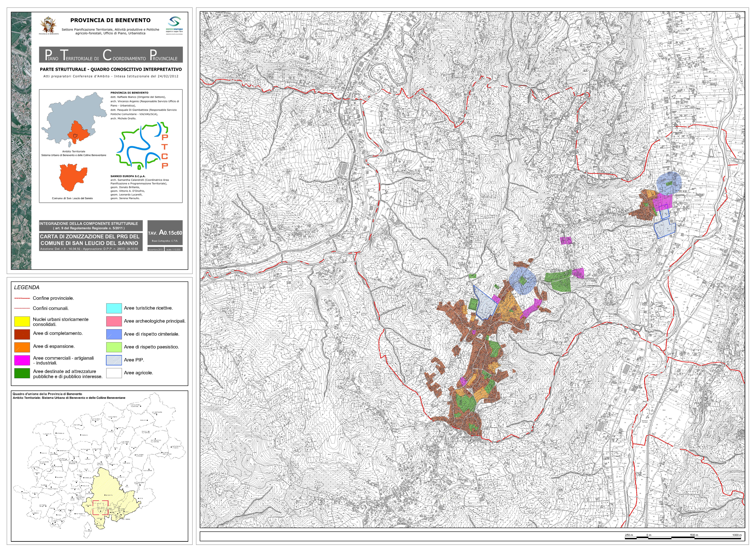
Task: Click the '1000 m' scale bar label
Action: (737, 535)
